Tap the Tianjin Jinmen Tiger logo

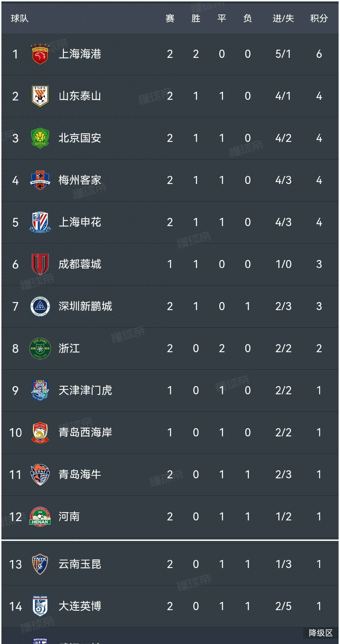pos(40,390)
